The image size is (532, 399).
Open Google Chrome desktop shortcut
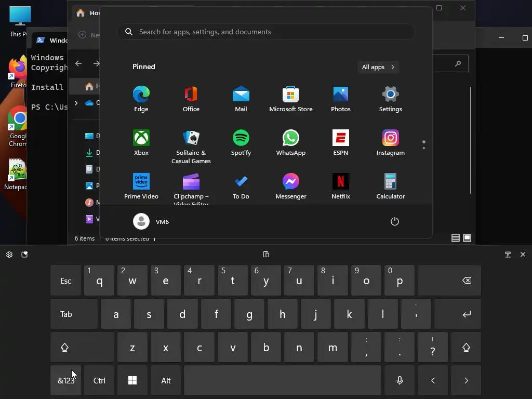click(17, 127)
